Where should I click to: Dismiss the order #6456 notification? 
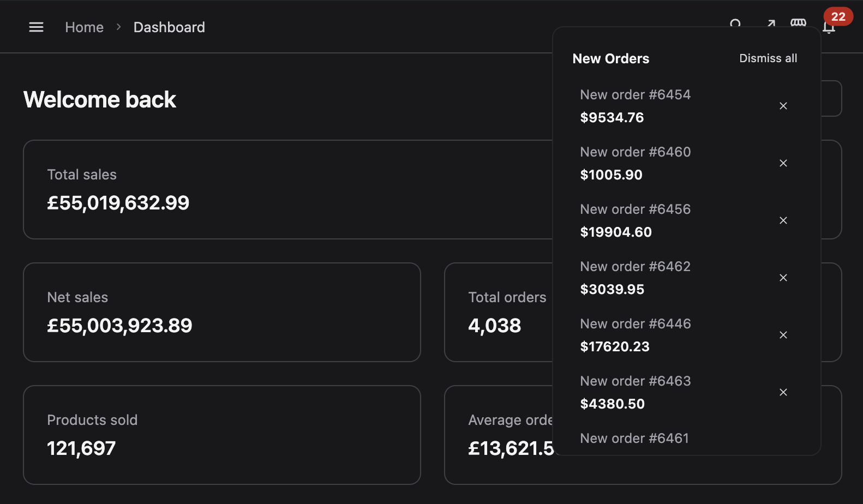783,220
